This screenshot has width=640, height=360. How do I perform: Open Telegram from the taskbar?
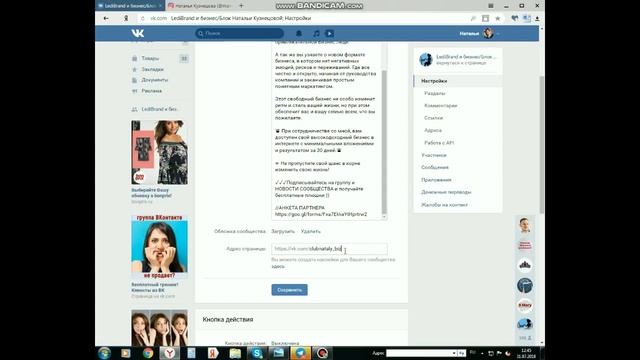(300, 353)
